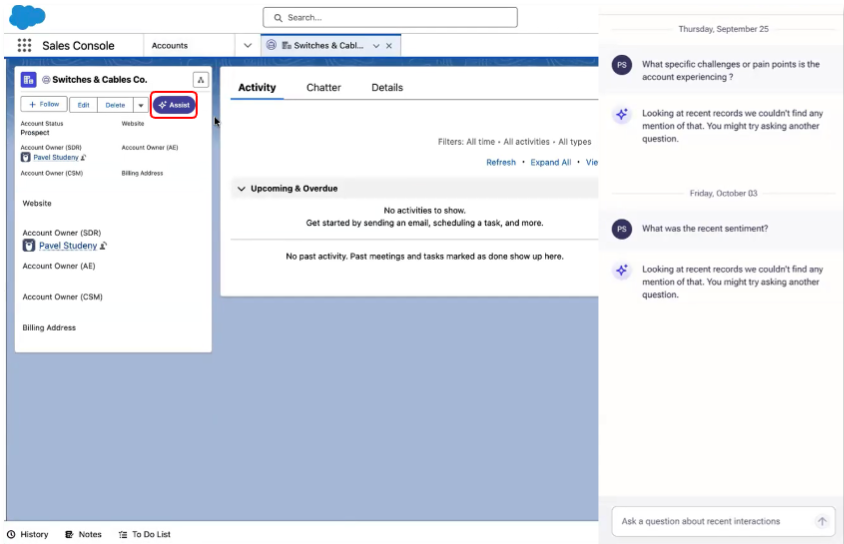Click the search magnifier icon
Viewport: 844px width, 544px height.
278,18
